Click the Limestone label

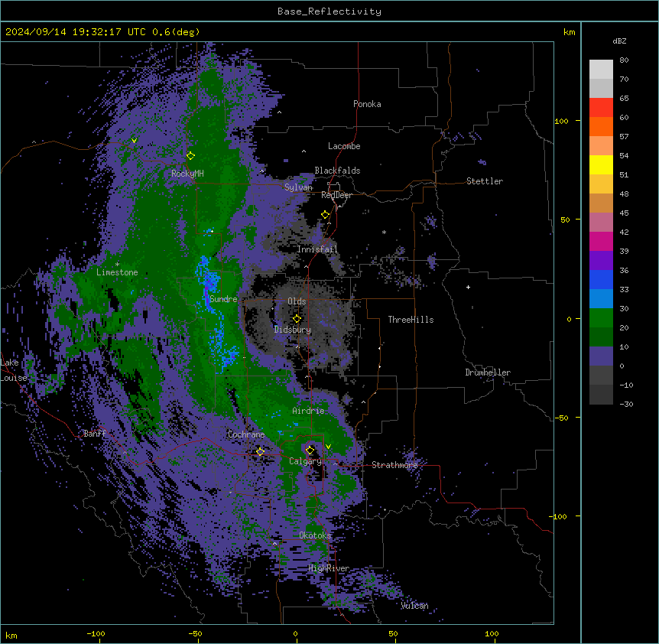tap(117, 272)
